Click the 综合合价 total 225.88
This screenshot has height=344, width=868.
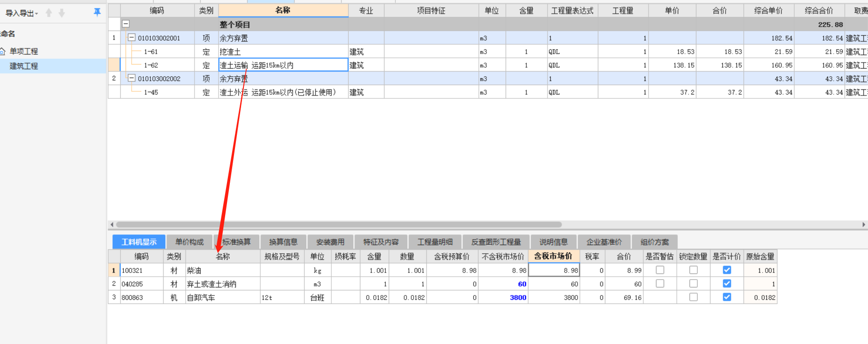point(830,24)
